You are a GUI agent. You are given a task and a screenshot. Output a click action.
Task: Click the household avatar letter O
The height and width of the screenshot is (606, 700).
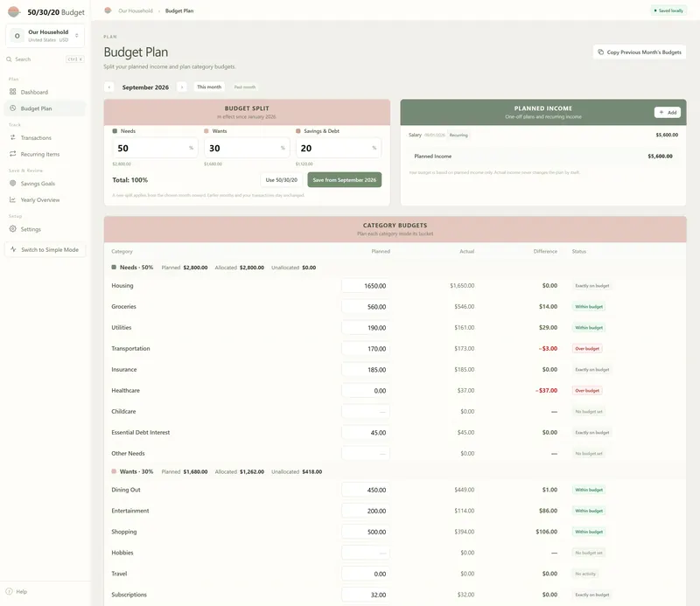pyautogui.click(x=17, y=36)
